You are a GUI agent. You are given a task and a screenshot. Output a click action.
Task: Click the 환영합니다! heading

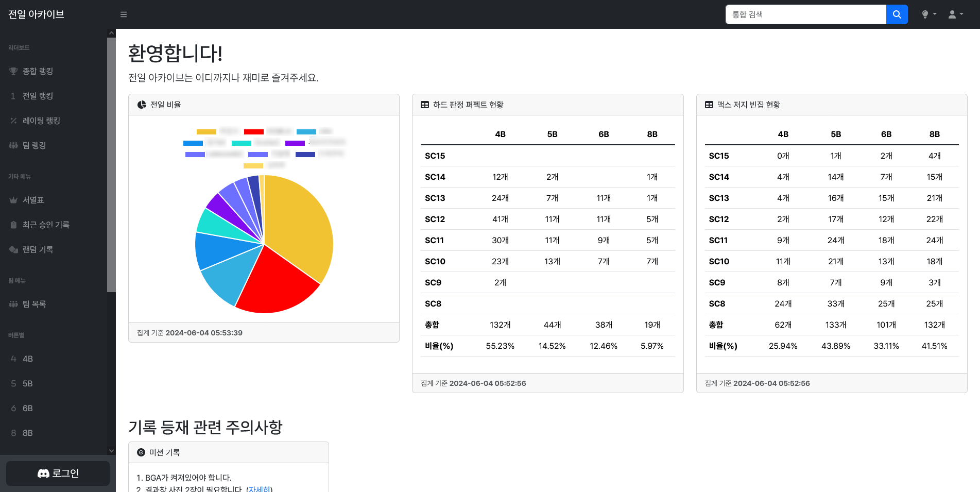pyautogui.click(x=175, y=53)
